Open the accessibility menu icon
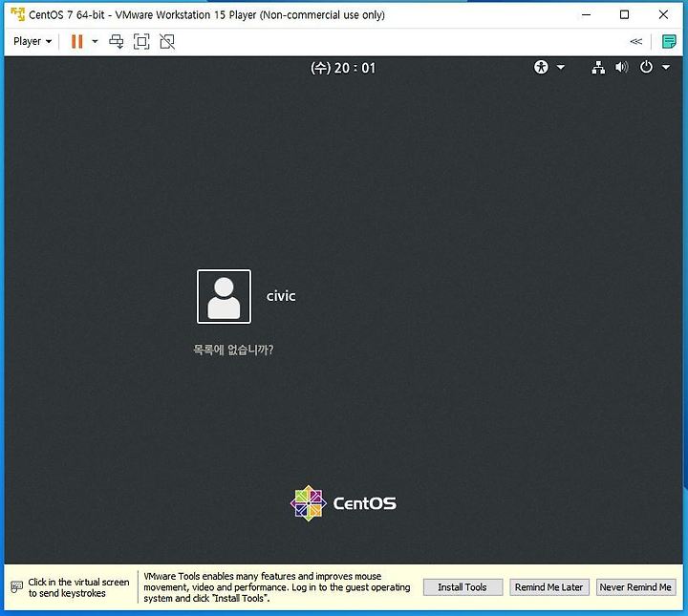Image resolution: width=688 pixels, height=616 pixels. pos(541,67)
